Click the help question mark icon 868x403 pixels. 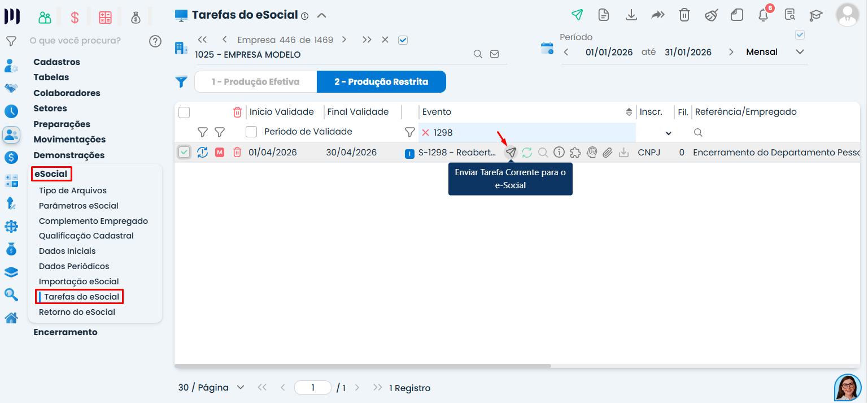point(155,41)
